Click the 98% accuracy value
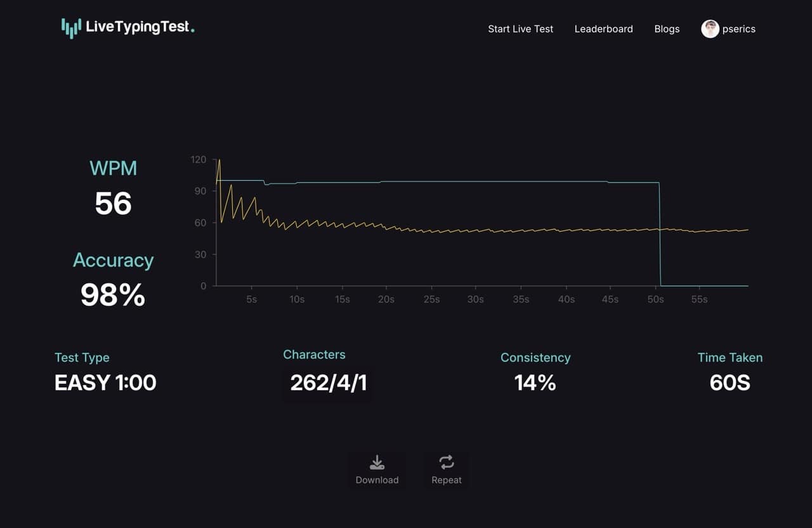The image size is (812, 528). (x=113, y=295)
